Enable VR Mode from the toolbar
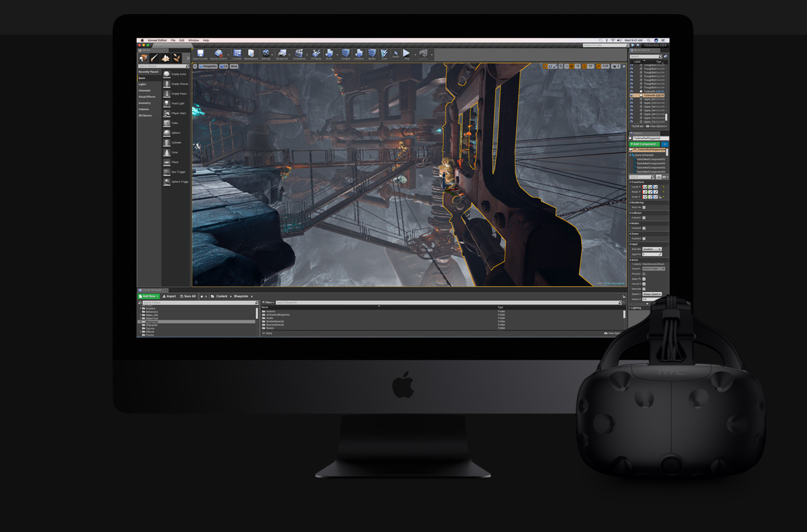 316,54
